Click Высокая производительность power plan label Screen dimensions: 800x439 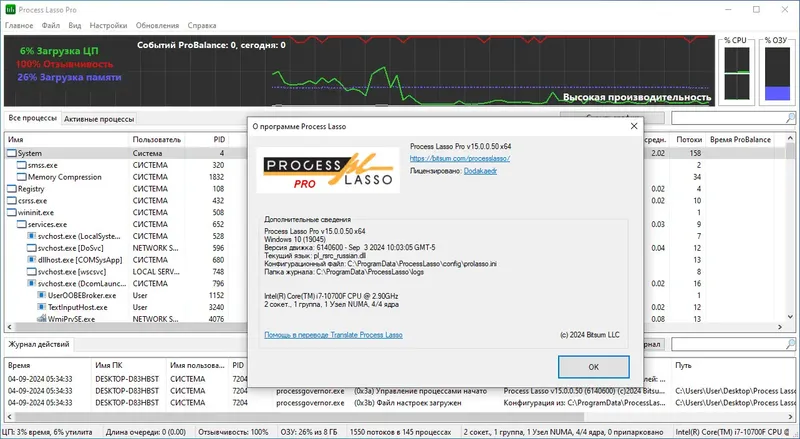pos(637,97)
